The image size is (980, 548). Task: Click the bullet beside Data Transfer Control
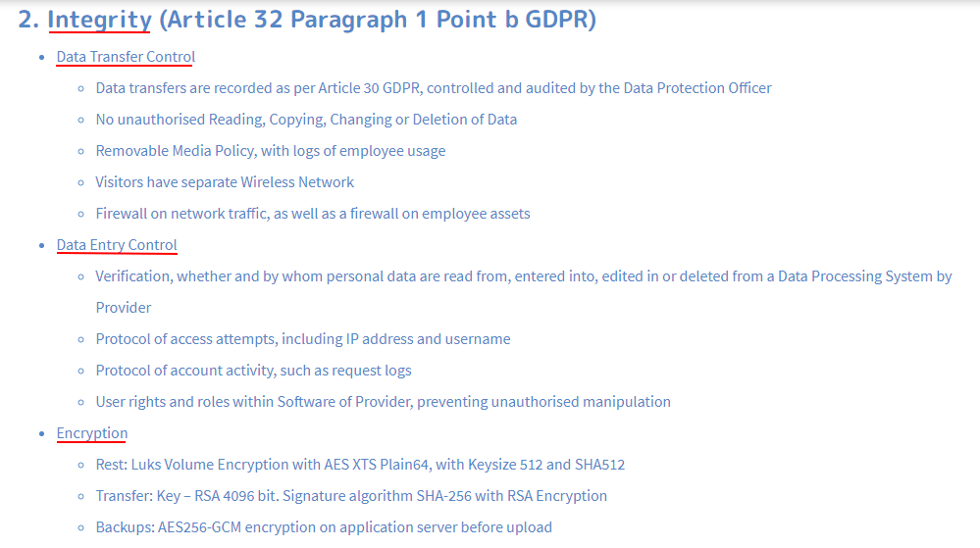pyautogui.click(x=42, y=58)
